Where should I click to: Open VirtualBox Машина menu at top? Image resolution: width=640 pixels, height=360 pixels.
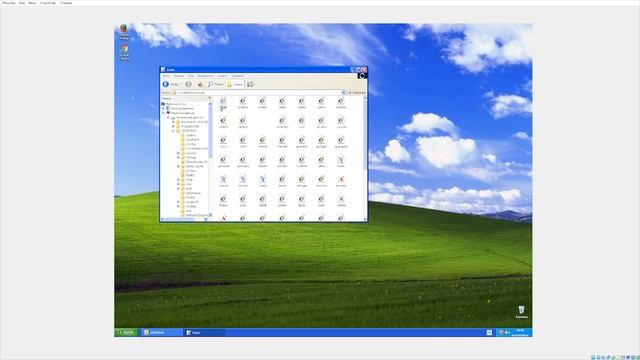tap(9, 3)
